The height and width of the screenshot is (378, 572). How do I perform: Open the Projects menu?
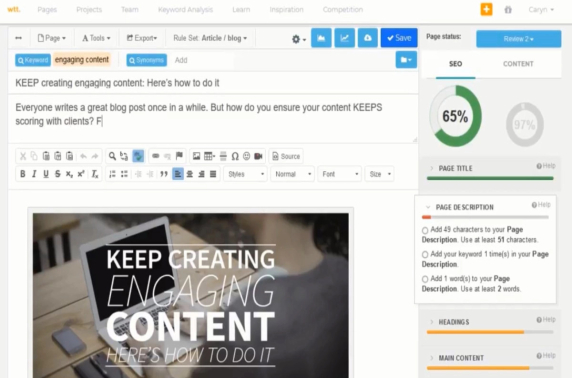click(x=89, y=9)
